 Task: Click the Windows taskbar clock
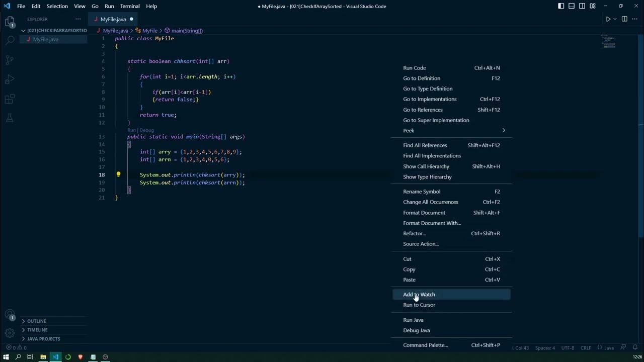pyautogui.click(x=637, y=357)
